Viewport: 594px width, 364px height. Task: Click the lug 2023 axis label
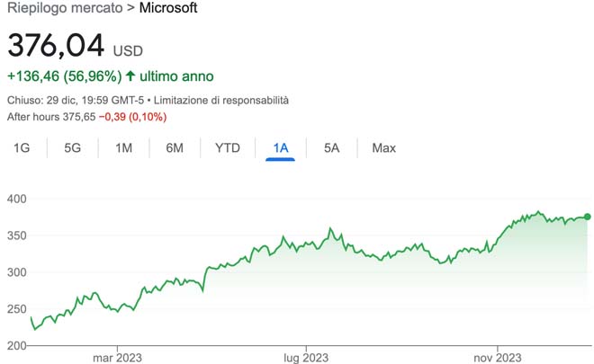306,357
